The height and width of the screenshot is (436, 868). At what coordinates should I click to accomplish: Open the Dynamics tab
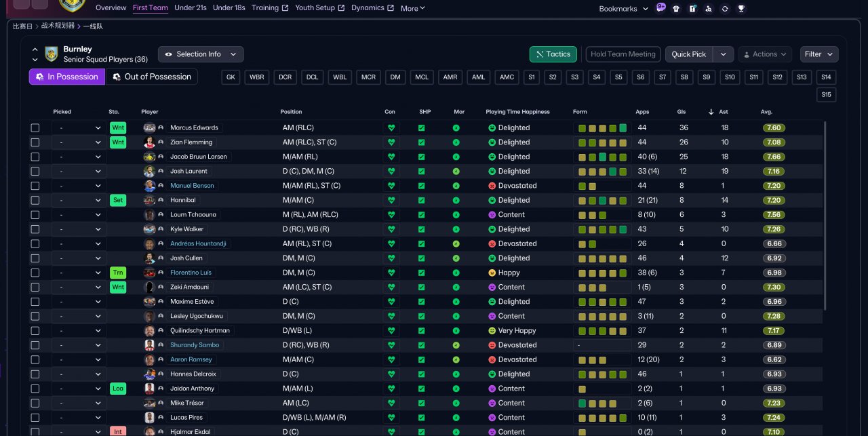tap(372, 8)
